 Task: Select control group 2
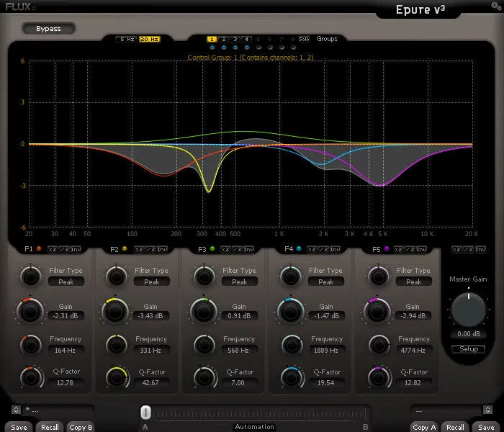tap(224, 39)
